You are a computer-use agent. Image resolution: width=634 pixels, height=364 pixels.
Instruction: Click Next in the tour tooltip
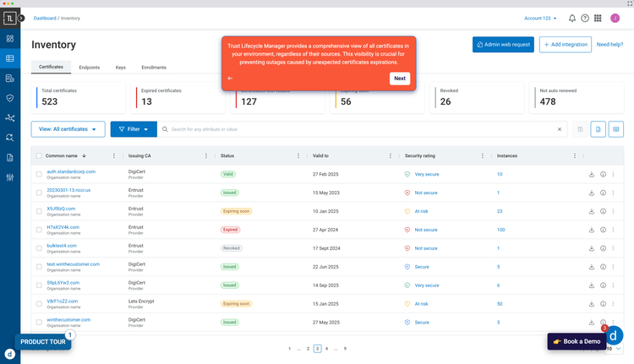tap(400, 79)
